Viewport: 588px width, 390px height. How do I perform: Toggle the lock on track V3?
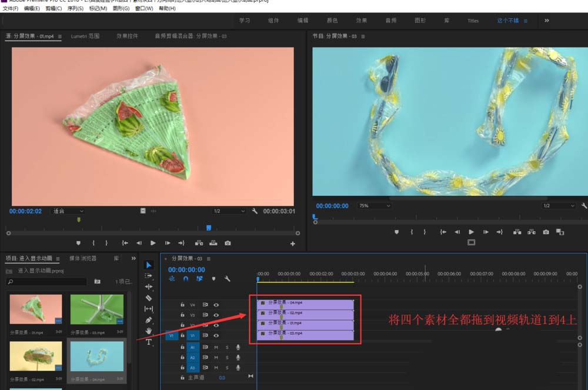[181, 315]
